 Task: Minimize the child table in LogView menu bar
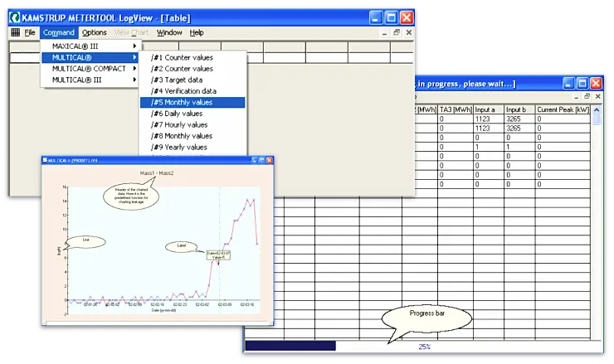[384, 33]
